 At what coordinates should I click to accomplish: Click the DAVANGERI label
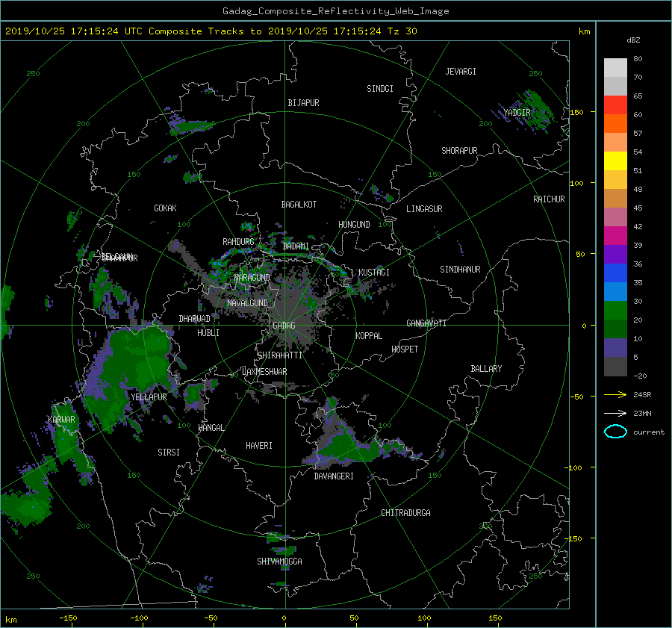click(334, 476)
